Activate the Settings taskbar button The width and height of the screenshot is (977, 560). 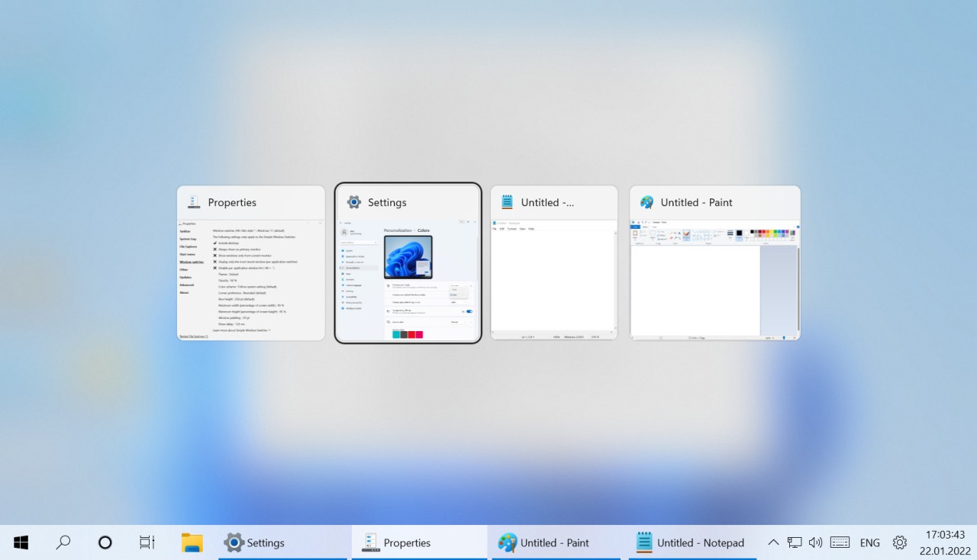point(281,542)
